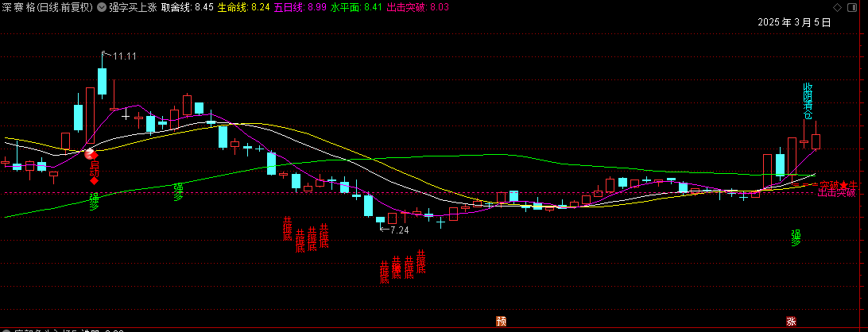Click the 出击突破 label on dashed line
The width and height of the screenshot is (868, 332).
(x=837, y=193)
